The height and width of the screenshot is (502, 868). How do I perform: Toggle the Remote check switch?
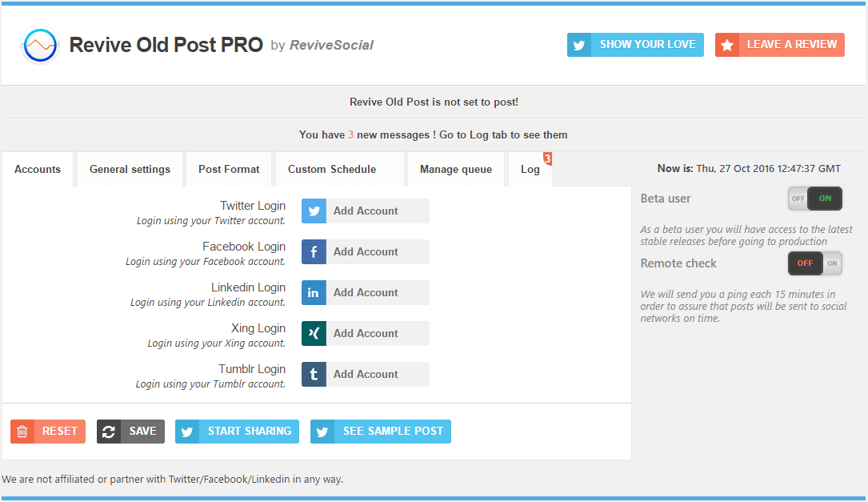pos(815,263)
